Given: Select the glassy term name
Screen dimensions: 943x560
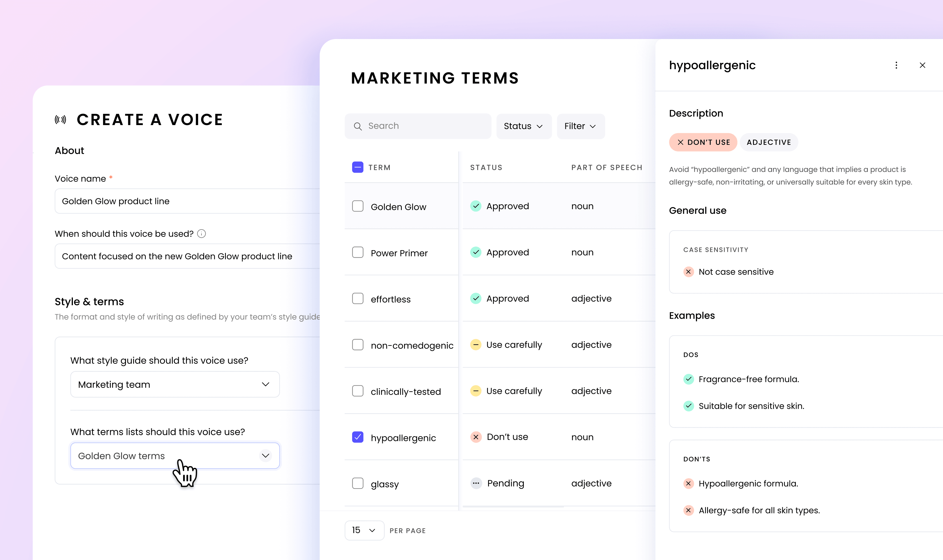Looking at the screenshot, I should pyautogui.click(x=385, y=484).
